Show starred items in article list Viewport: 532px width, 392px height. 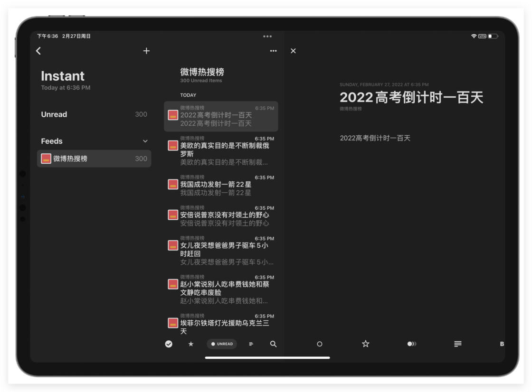point(190,344)
